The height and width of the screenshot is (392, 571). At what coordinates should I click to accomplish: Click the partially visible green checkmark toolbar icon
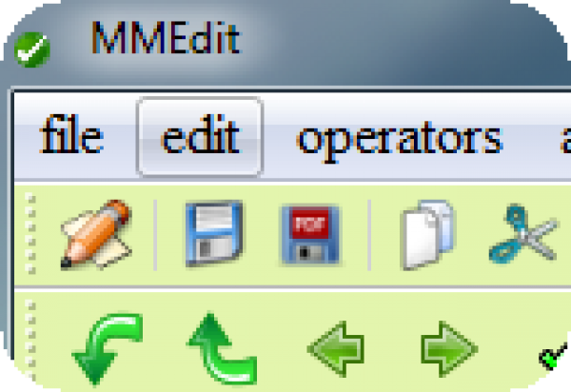pos(554,356)
